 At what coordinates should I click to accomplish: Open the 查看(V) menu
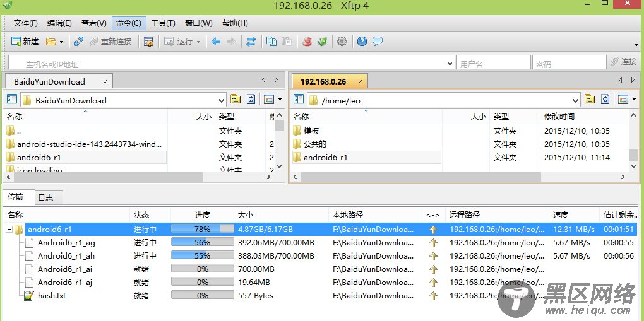94,23
